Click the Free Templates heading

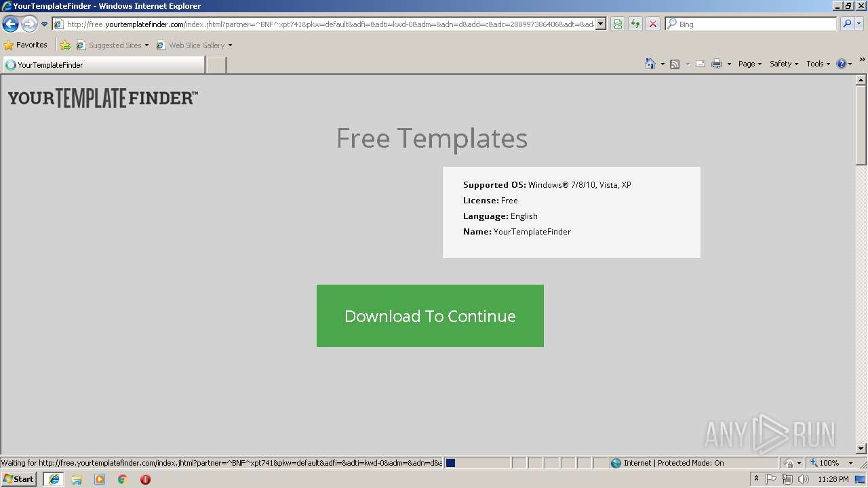[x=432, y=138]
